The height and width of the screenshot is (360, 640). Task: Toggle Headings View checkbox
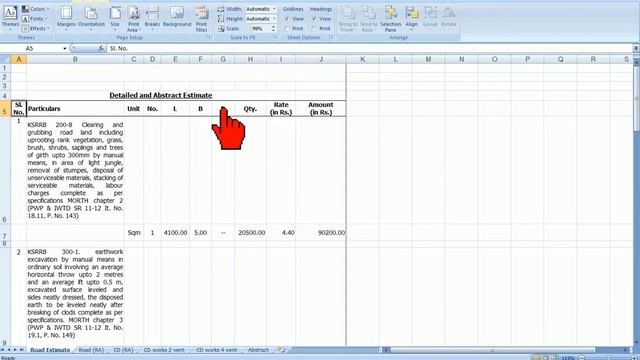314,19
